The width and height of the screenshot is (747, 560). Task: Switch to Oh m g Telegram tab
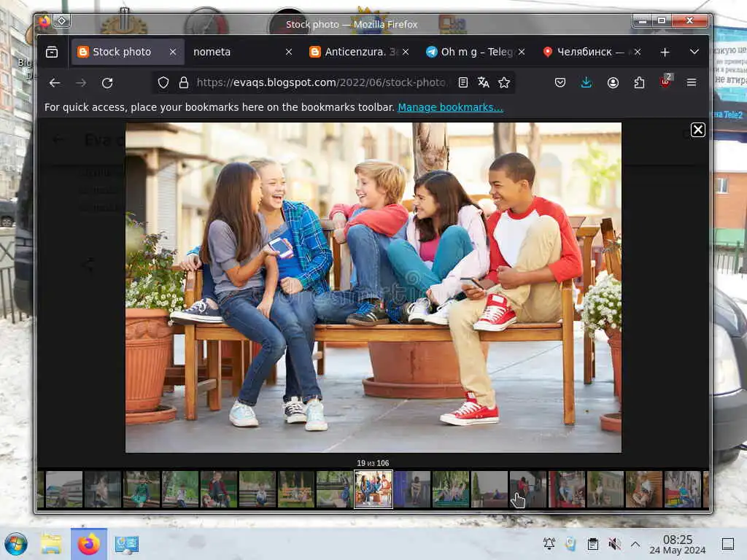point(471,52)
